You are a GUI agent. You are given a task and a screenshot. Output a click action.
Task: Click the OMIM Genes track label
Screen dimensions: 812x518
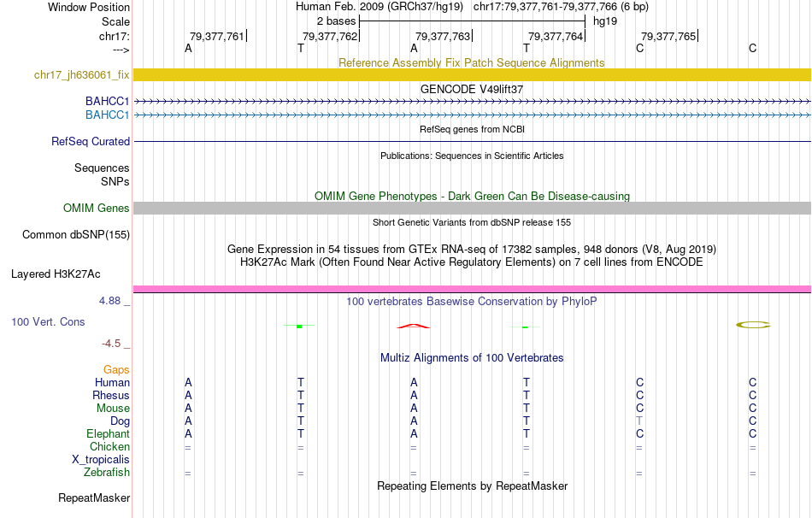pos(97,209)
